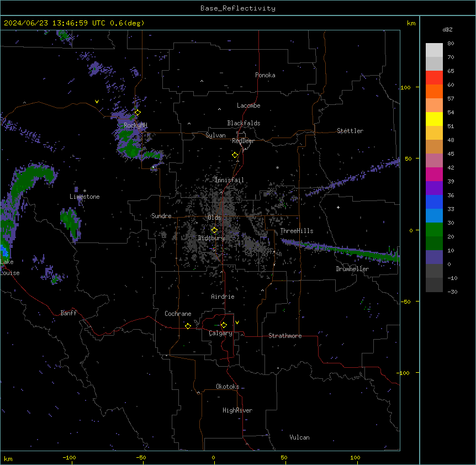This screenshot has width=476, height=465.
Task: Click the Vulcan city label
Action: click(299, 437)
